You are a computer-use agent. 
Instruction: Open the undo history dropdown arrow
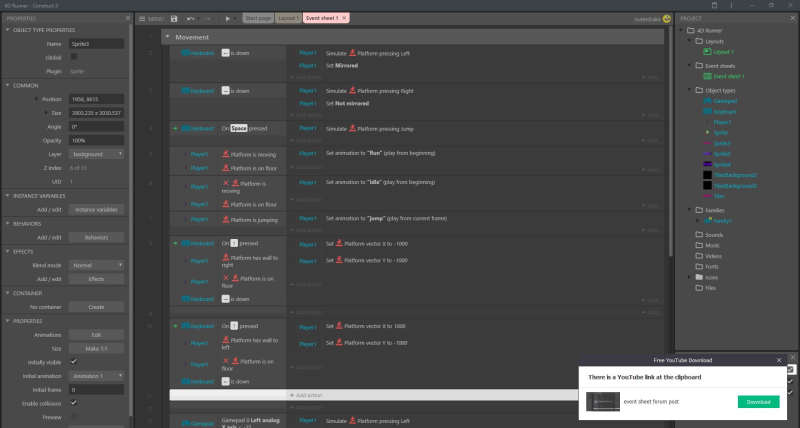tap(198, 19)
